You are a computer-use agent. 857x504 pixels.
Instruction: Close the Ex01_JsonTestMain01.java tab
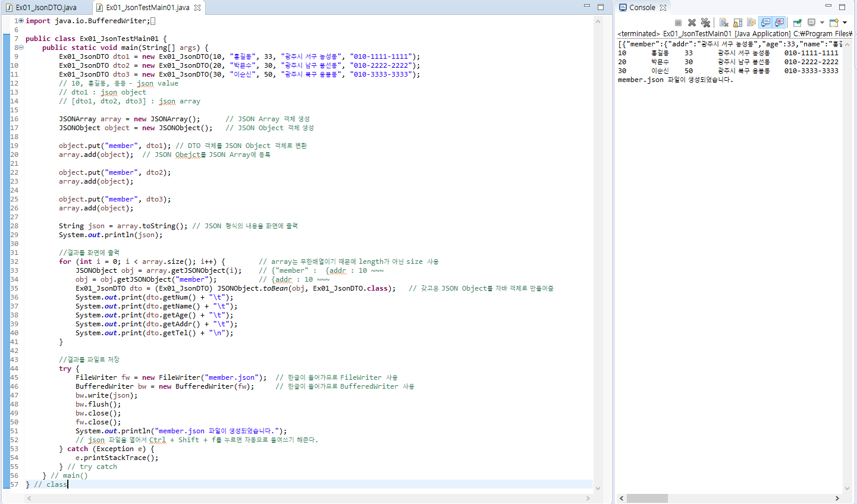[x=197, y=8]
